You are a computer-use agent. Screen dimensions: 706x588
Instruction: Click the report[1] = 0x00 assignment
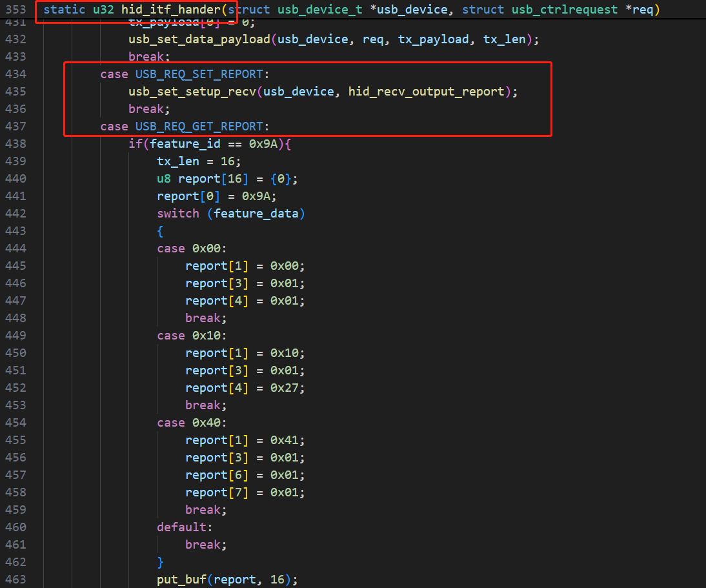(245, 266)
